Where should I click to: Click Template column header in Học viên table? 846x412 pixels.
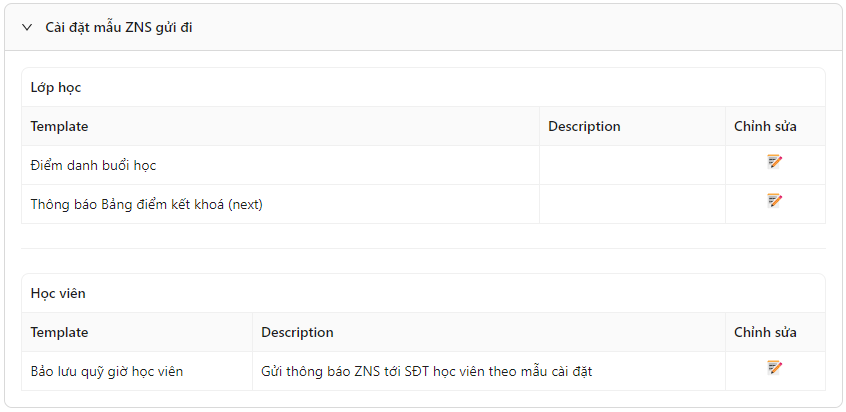59,332
